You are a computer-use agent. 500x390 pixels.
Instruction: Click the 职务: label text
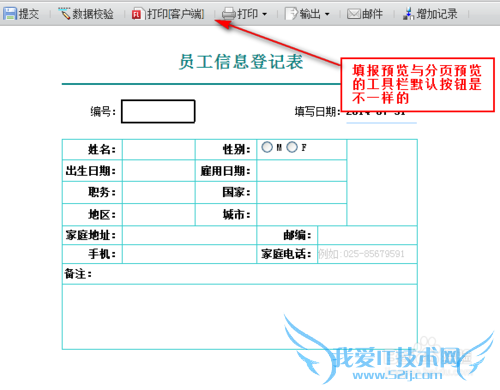pyautogui.click(x=102, y=192)
